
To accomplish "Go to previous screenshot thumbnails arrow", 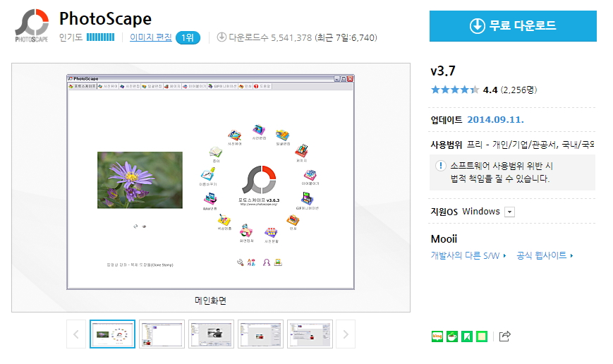I will tap(76, 334).
